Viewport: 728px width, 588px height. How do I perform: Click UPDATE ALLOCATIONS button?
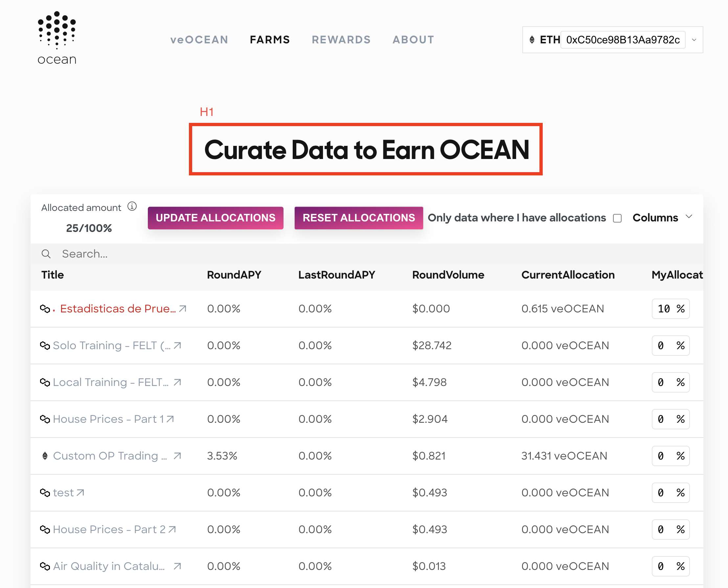click(x=216, y=218)
